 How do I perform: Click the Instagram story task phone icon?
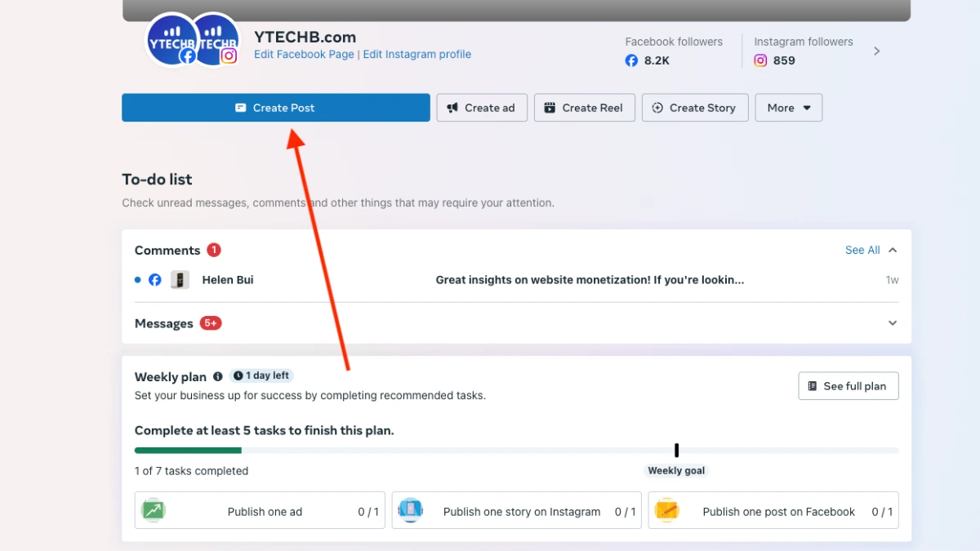pyautogui.click(x=410, y=510)
